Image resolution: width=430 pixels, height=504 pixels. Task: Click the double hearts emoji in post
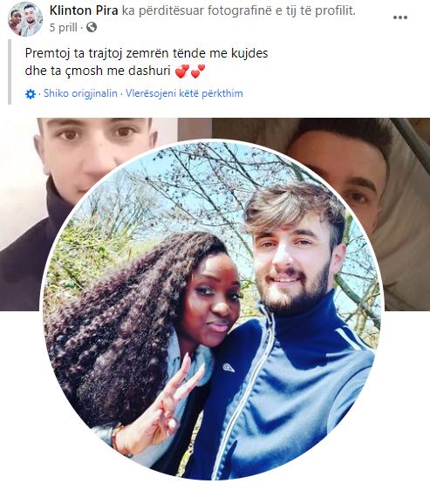190,71
